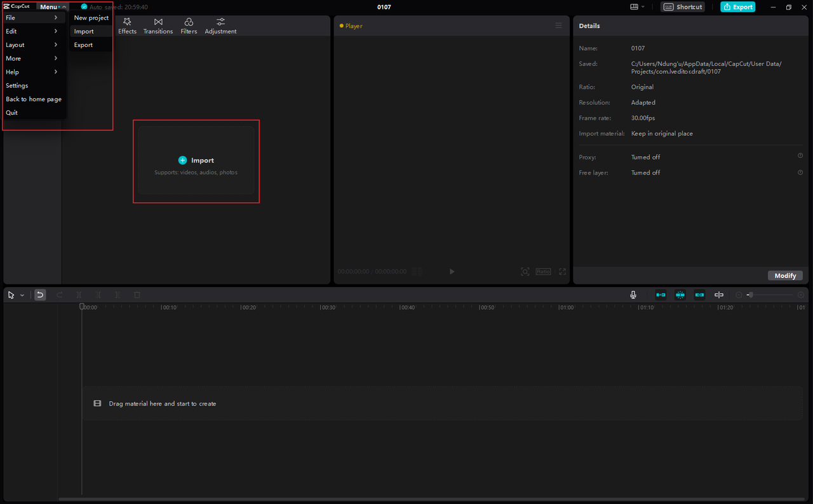Click the Undo icon in the timeline toolbar
The height and width of the screenshot is (504, 813).
(39, 295)
